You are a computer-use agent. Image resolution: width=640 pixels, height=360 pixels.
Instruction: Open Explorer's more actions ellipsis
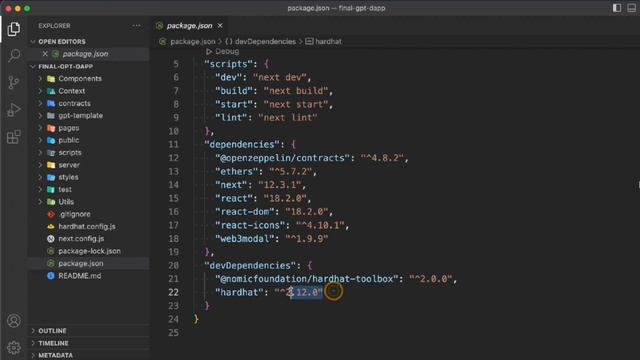[136, 26]
